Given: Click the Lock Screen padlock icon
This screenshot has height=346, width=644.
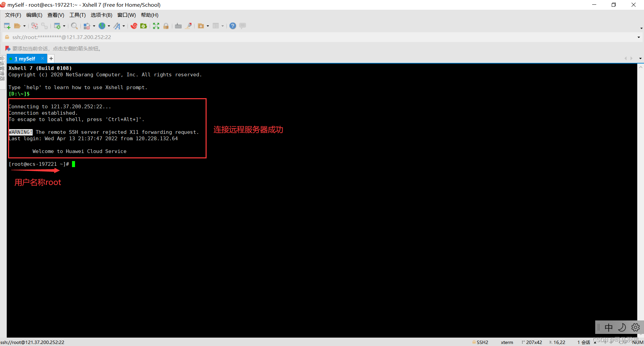Looking at the screenshot, I should 166,26.
